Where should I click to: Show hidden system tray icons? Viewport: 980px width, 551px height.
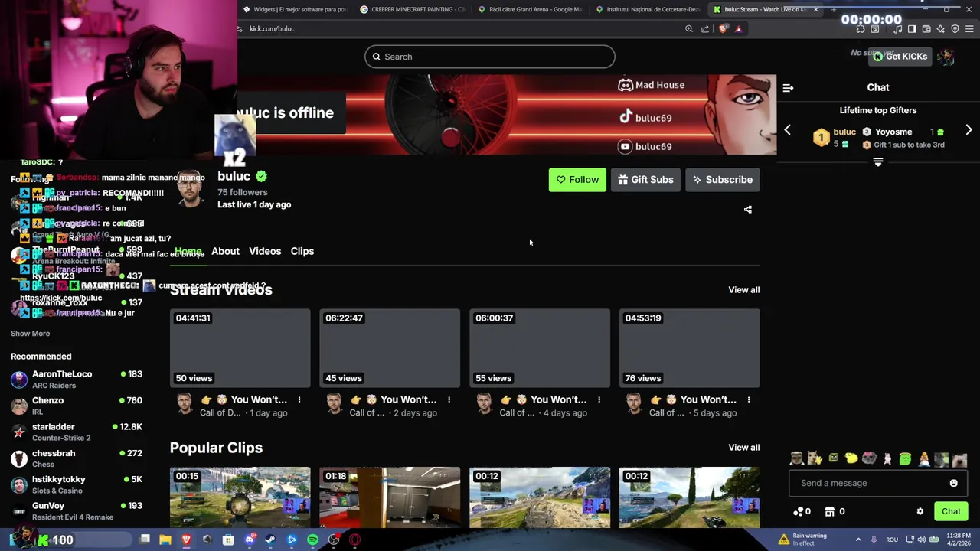pyautogui.click(x=858, y=540)
